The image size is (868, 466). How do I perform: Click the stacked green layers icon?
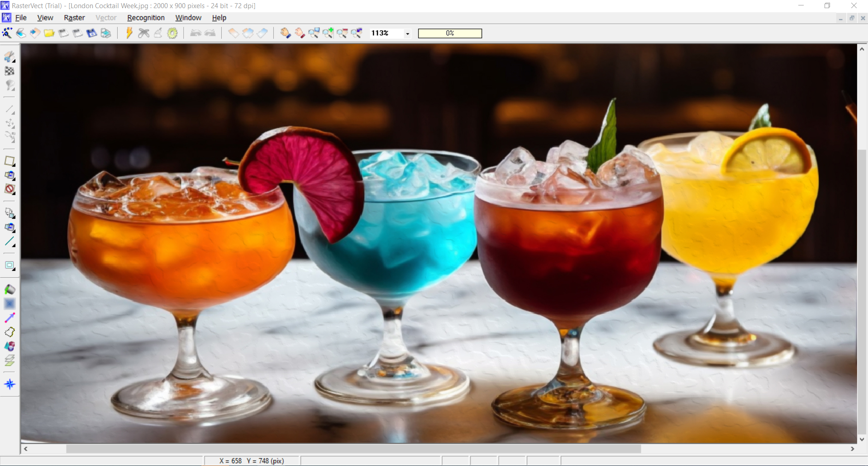(x=10, y=360)
